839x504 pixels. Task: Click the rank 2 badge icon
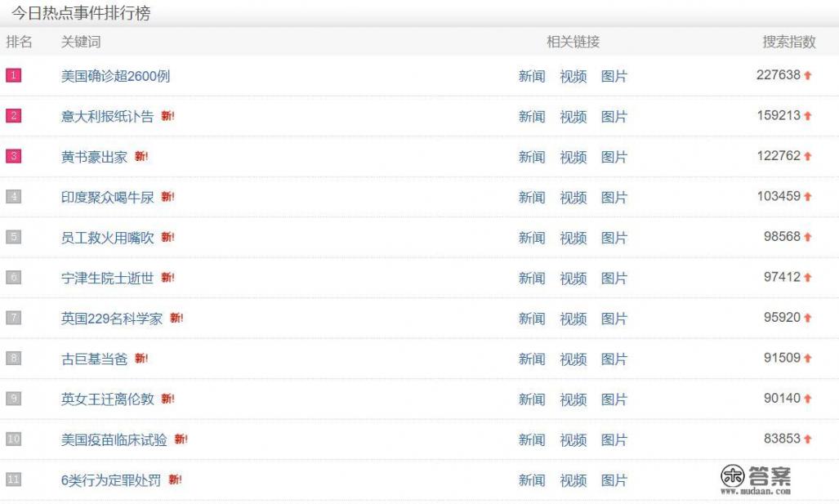click(x=13, y=116)
